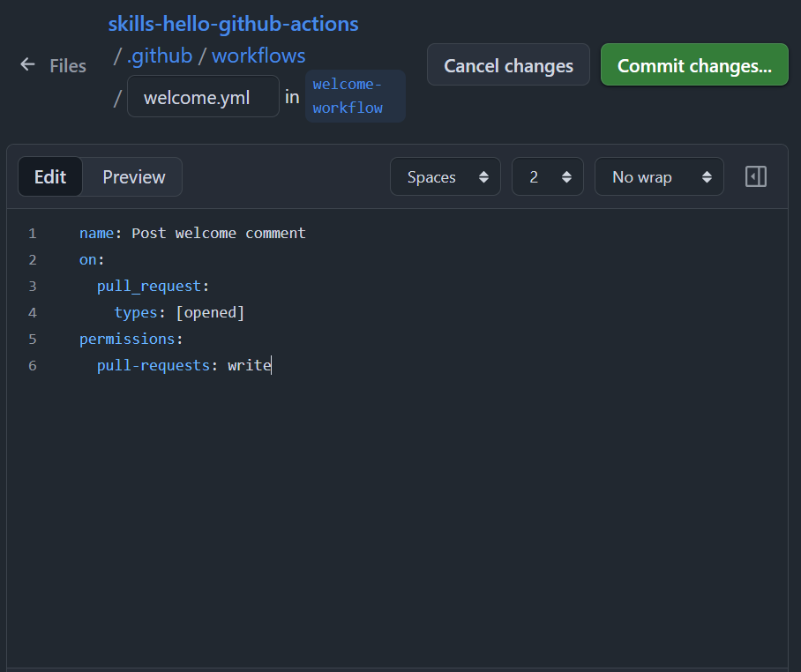Click line number 1 in the gutter
The height and width of the screenshot is (672, 801).
(x=33, y=234)
